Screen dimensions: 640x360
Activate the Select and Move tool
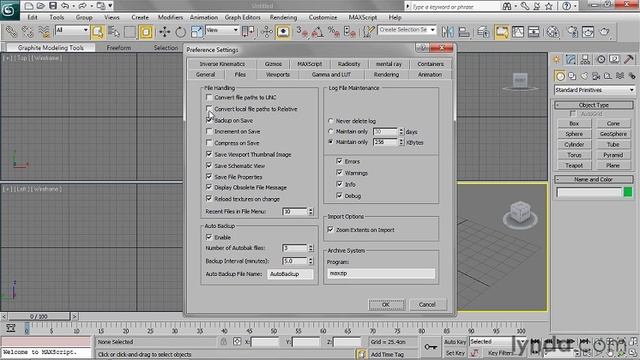click(x=164, y=32)
